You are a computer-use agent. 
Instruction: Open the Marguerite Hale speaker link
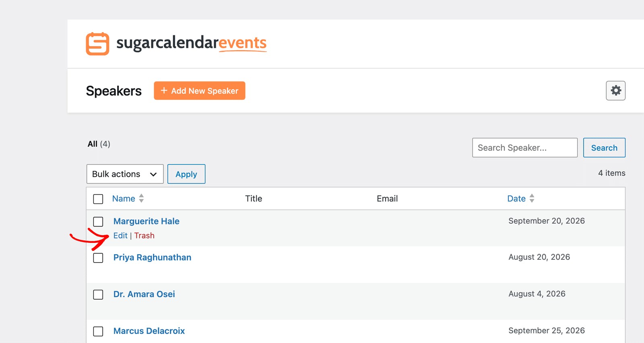(147, 221)
